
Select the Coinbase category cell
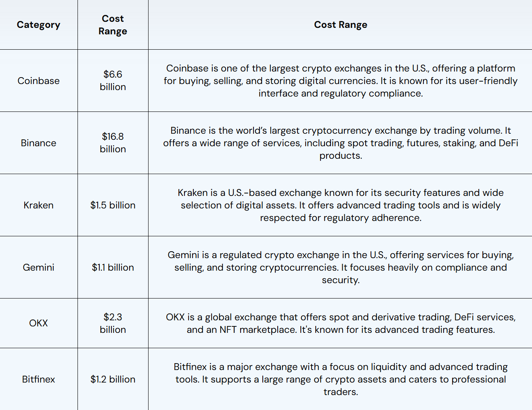[x=38, y=81]
